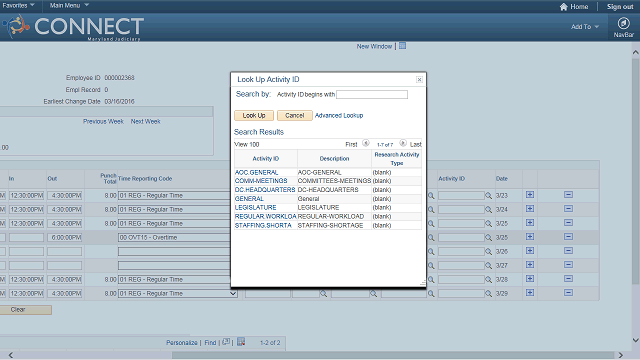Image resolution: width=640 pixels, height=360 pixels.
Task: Select REGULAR.WORKLOA activity ID
Action: point(266,216)
